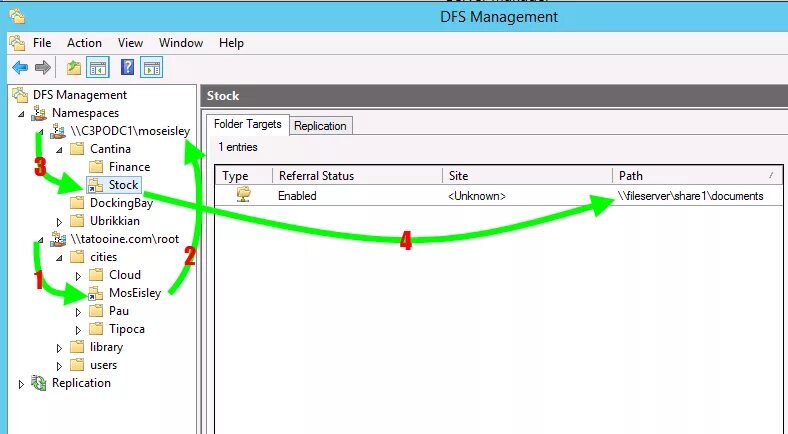Click the Forward arrow toolbar icon

[43, 67]
